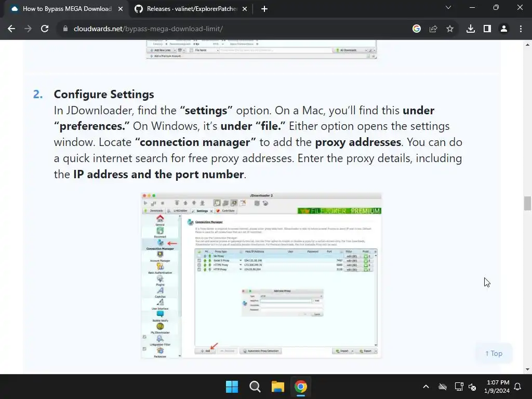This screenshot has height=399, width=532.
Task: Click the scrollbar up arrow
Action: click(x=527, y=45)
